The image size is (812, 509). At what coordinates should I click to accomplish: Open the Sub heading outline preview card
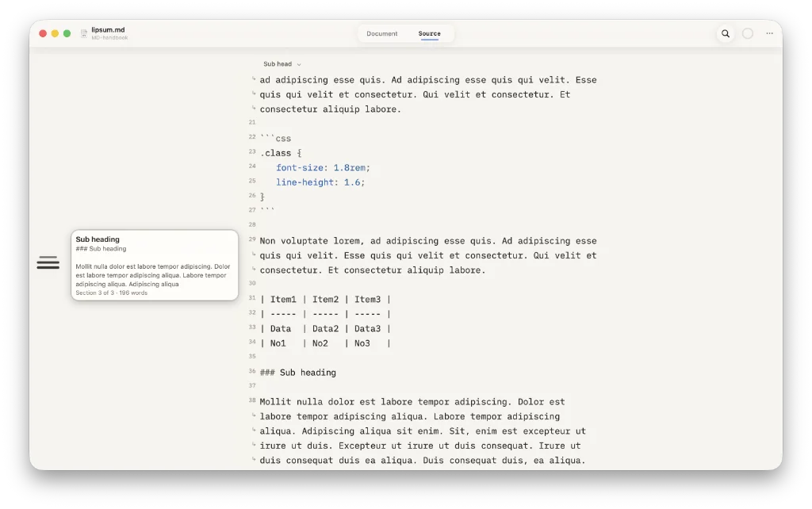point(155,265)
